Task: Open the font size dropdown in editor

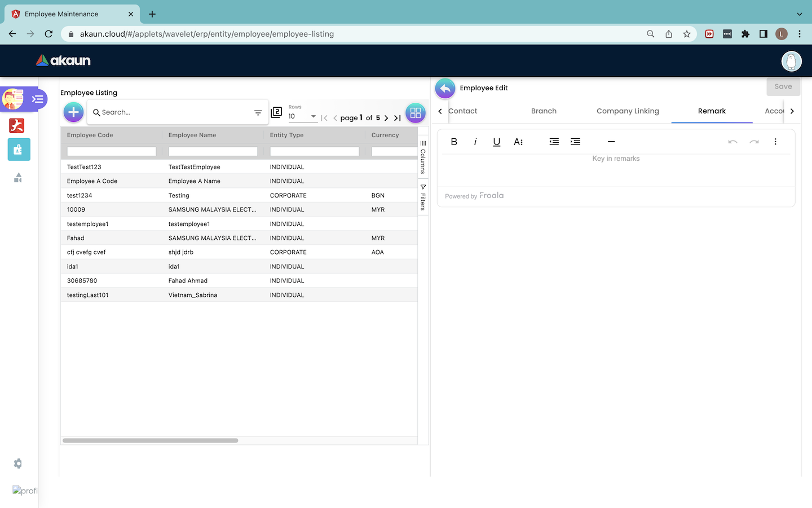Action: point(518,142)
